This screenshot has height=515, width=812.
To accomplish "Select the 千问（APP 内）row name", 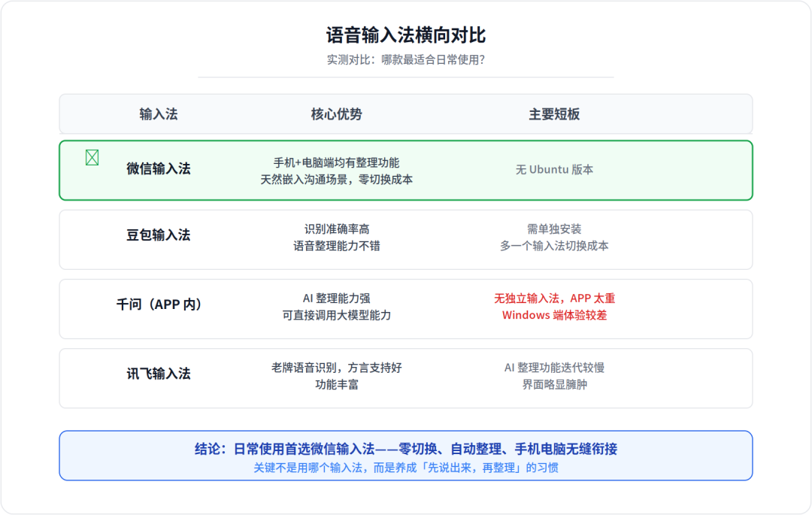I will 159,304.
